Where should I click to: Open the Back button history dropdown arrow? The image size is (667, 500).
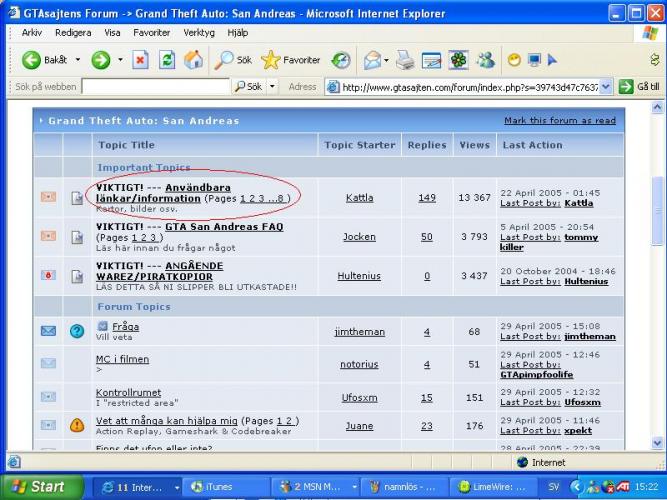[x=77, y=60]
